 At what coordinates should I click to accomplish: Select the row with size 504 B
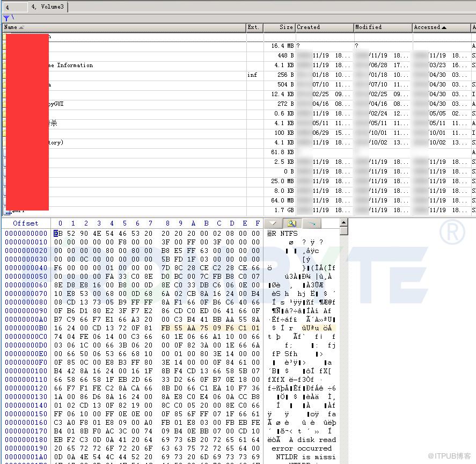239,85
